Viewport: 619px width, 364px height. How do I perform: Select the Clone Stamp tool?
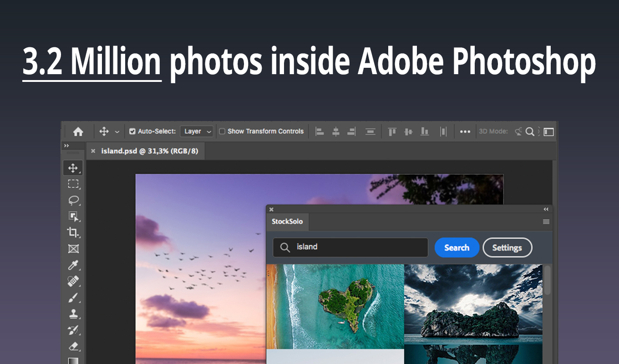[73, 313]
